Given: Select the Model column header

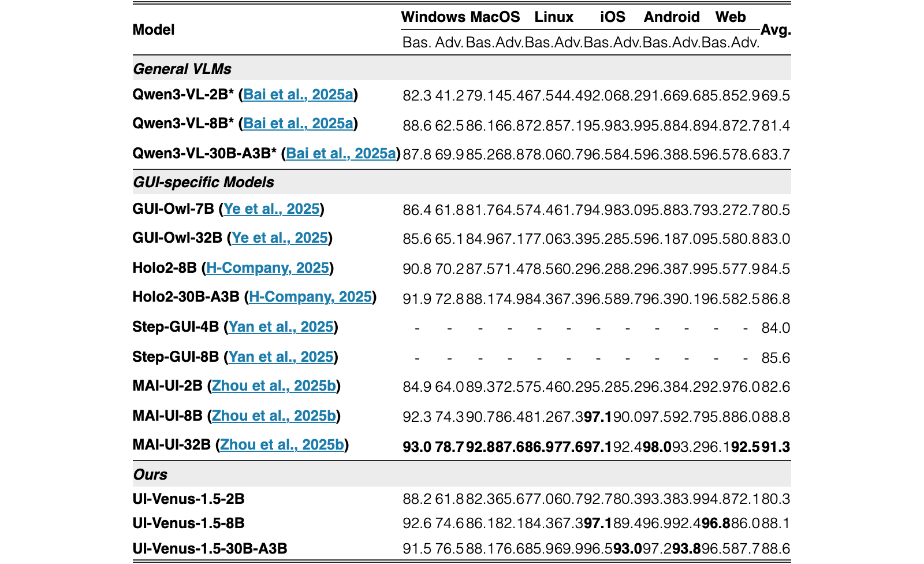Looking at the screenshot, I should tap(153, 29).
